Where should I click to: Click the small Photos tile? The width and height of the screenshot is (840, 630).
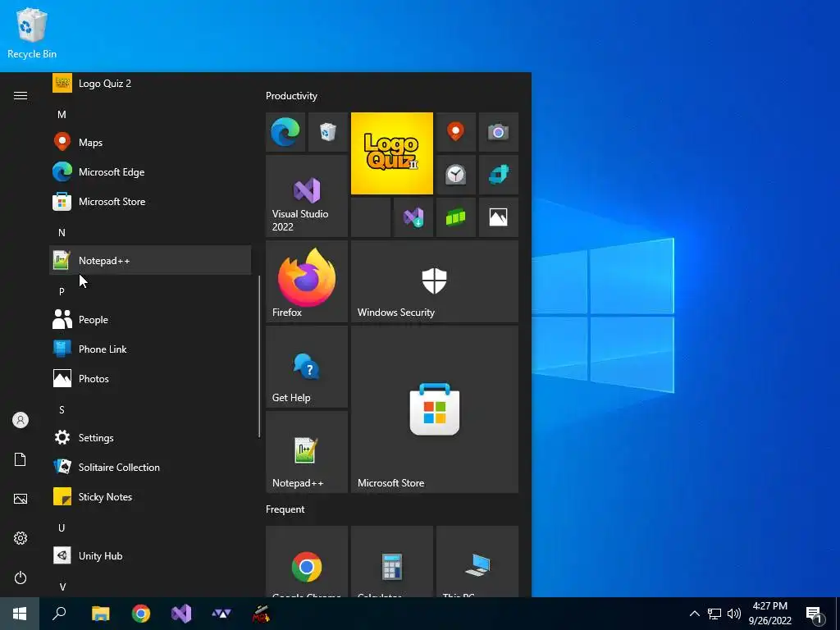pos(498,217)
